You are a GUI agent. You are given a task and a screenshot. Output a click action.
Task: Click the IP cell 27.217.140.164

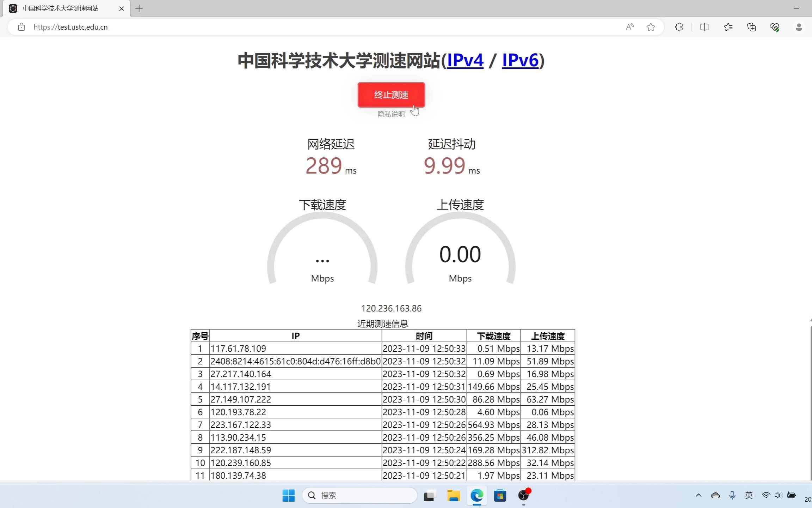(296, 374)
